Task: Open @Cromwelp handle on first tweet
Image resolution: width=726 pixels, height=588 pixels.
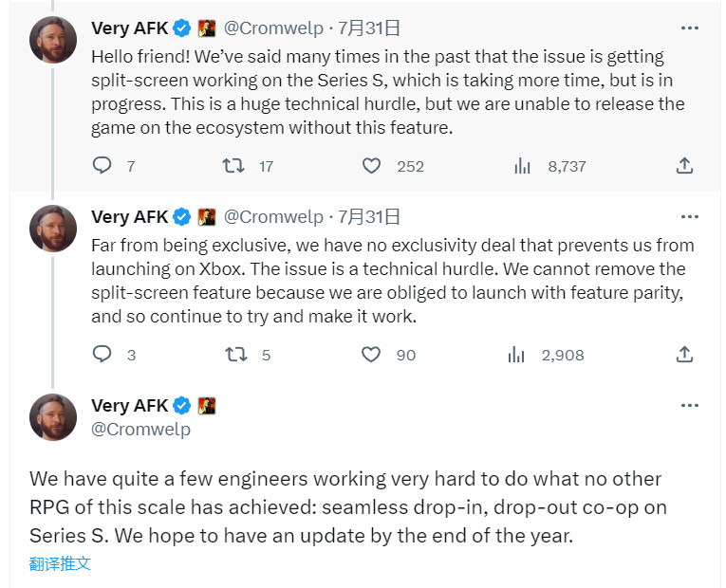Action: click(273, 28)
